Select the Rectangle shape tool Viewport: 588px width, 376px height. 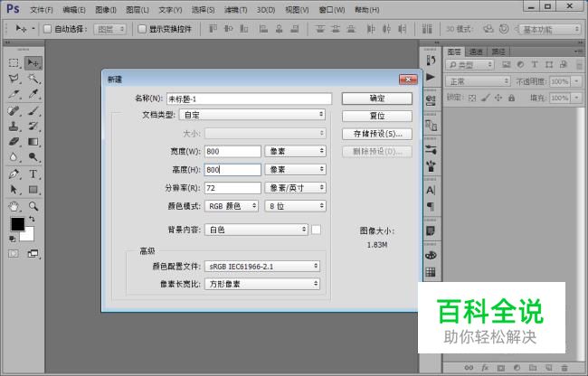(33, 190)
